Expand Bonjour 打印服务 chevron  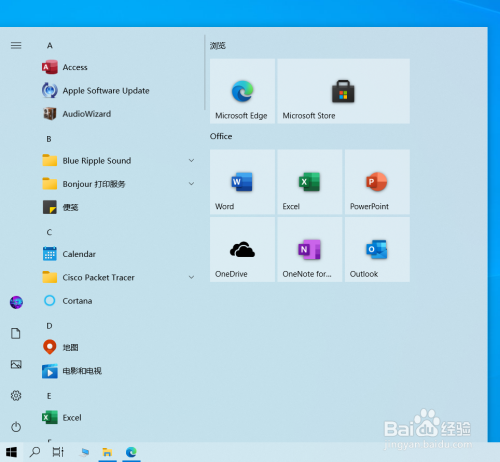(x=191, y=184)
